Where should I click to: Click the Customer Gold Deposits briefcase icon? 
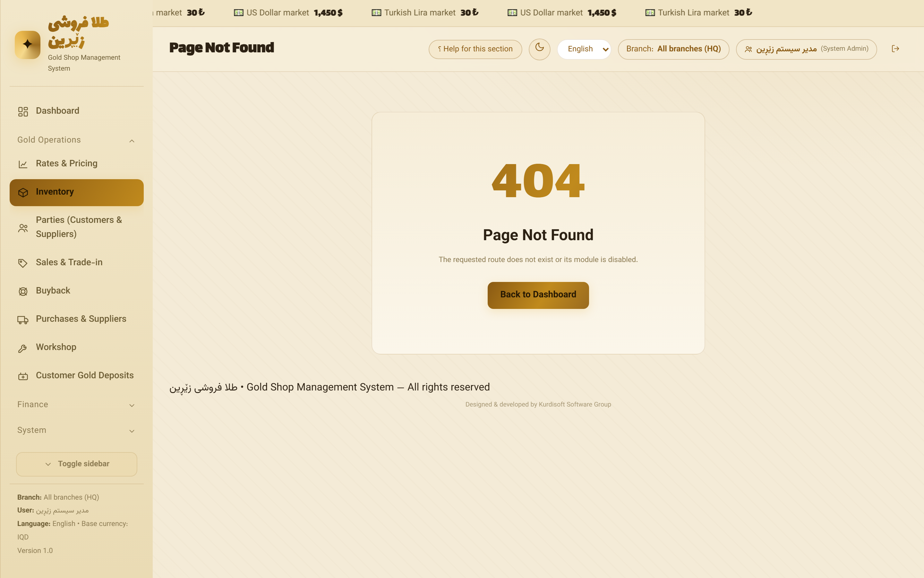click(x=23, y=376)
